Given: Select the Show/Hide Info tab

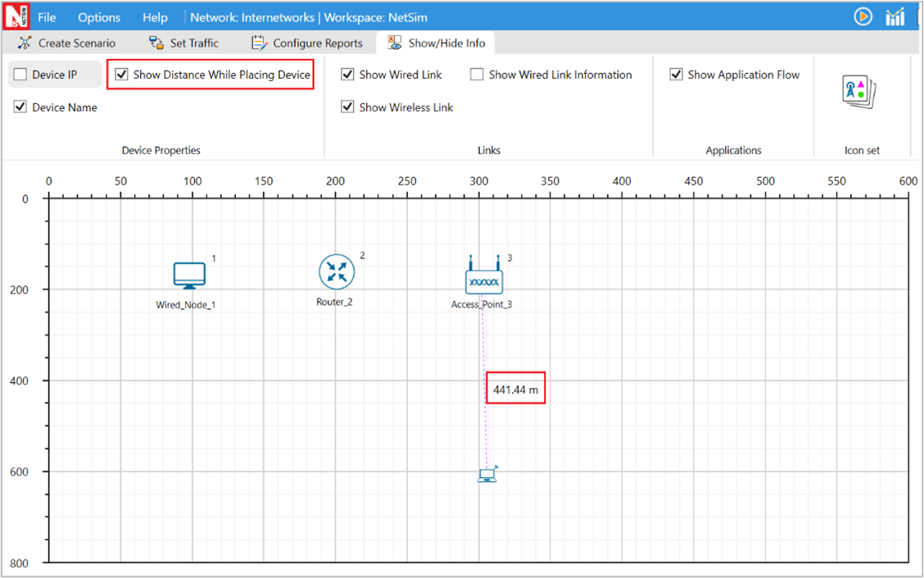Looking at the screenshot, I should [x=436, y=43].
